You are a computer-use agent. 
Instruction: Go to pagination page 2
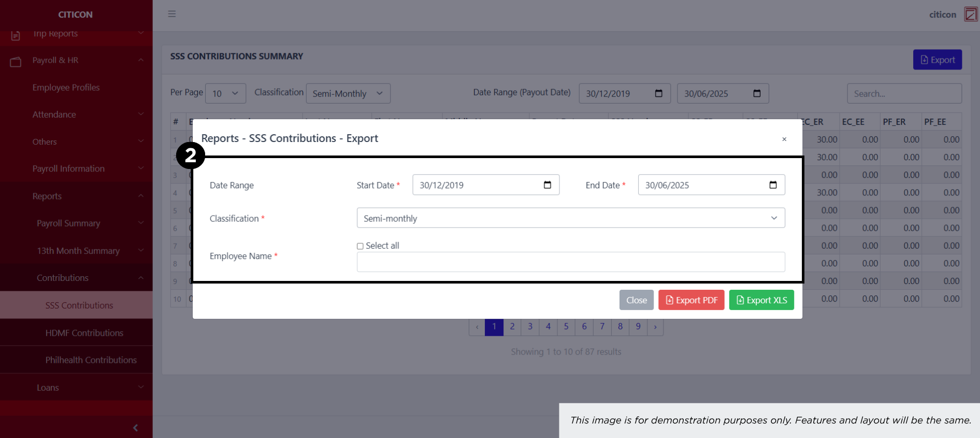pyautogui.click(x=512, y=327)
